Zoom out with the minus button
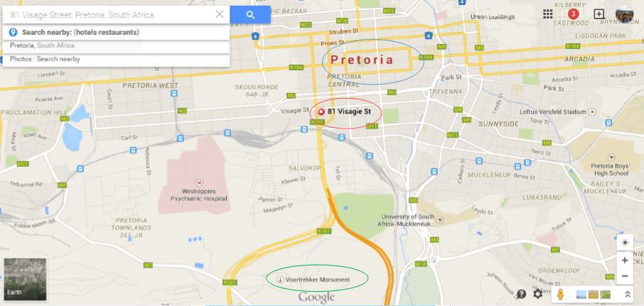The width and height of the screenshot is (644, 306). pyautogui.click(x=625, y=276)
